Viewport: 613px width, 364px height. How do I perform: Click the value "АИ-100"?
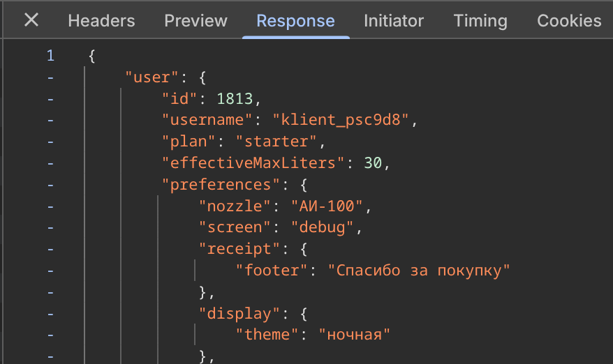pos(327,206)
